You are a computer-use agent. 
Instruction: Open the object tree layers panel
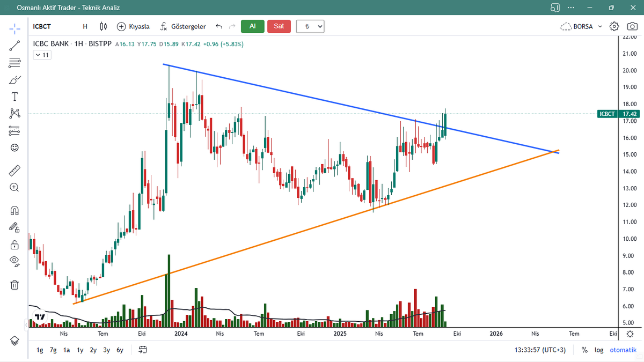pyautogui.click(x=14, y=341)
